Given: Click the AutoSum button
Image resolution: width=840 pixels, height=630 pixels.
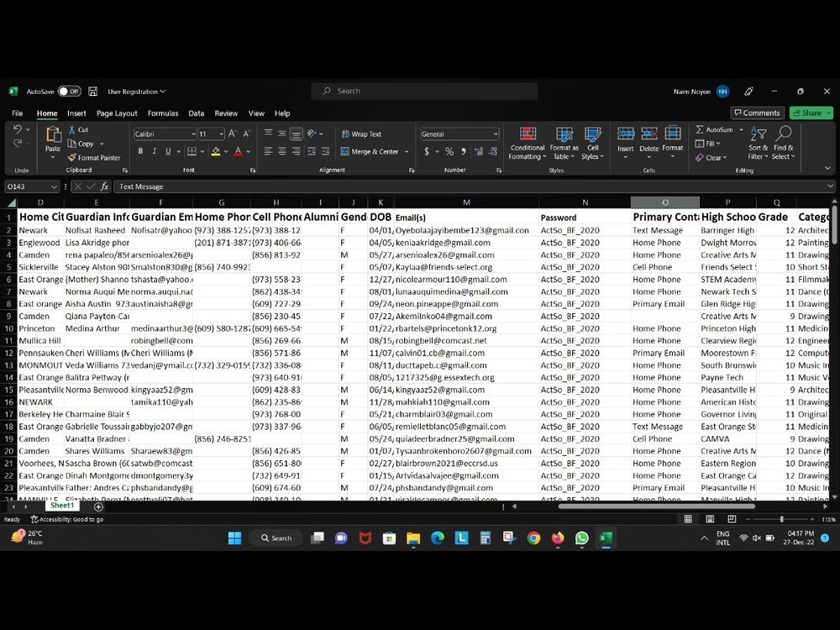Looking at the screenshot, I should (x=714, y=129).
